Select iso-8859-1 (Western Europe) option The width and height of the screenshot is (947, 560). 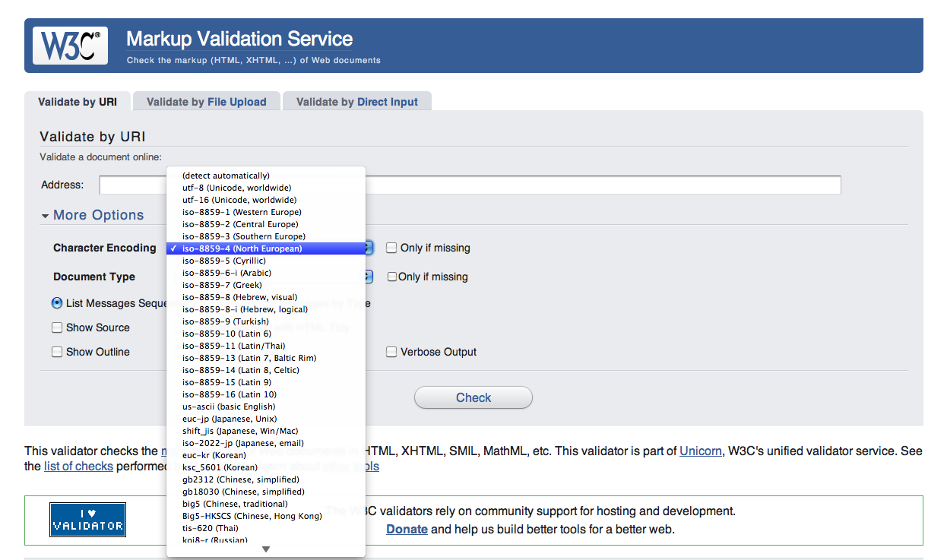[242, 212]
